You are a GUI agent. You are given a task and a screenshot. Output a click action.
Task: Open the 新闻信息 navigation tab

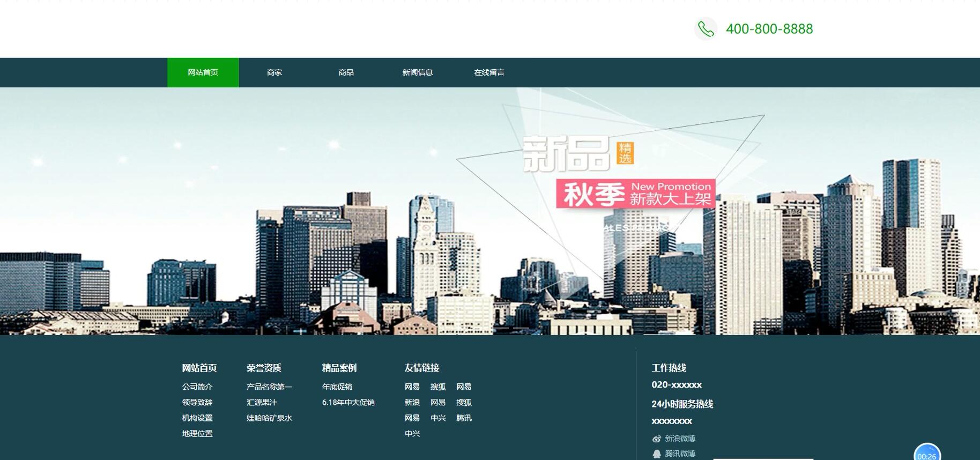418,72
